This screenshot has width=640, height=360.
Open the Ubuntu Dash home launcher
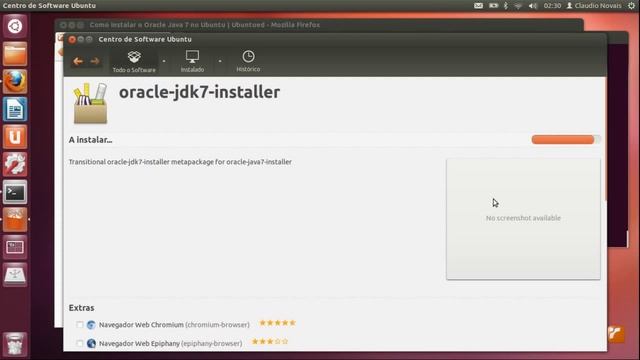(15, 27)
